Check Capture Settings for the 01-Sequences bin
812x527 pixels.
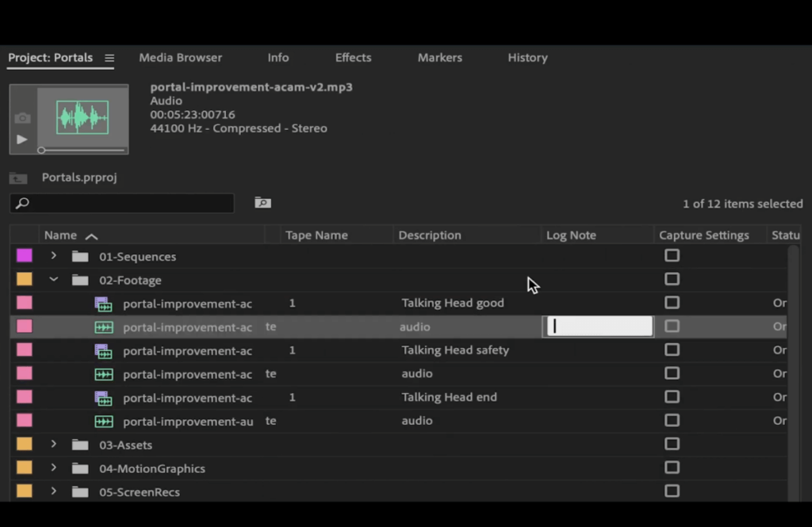pos(672,255)
